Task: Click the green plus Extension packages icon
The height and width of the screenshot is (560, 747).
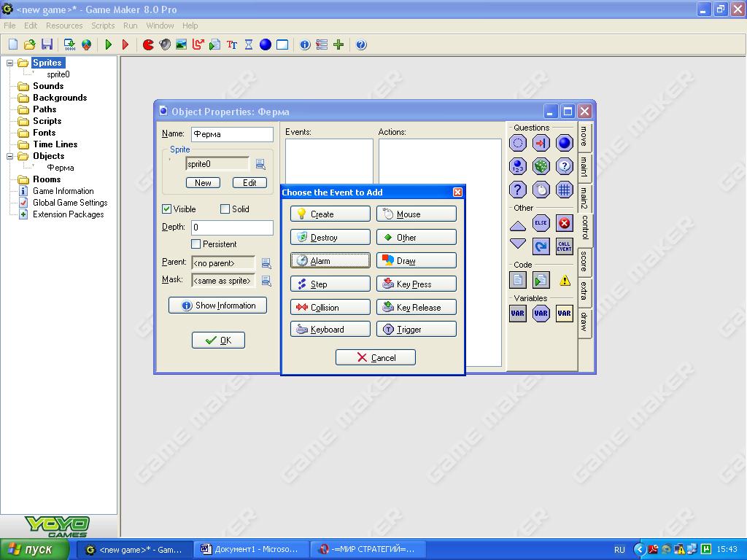Action: [338, 44]
